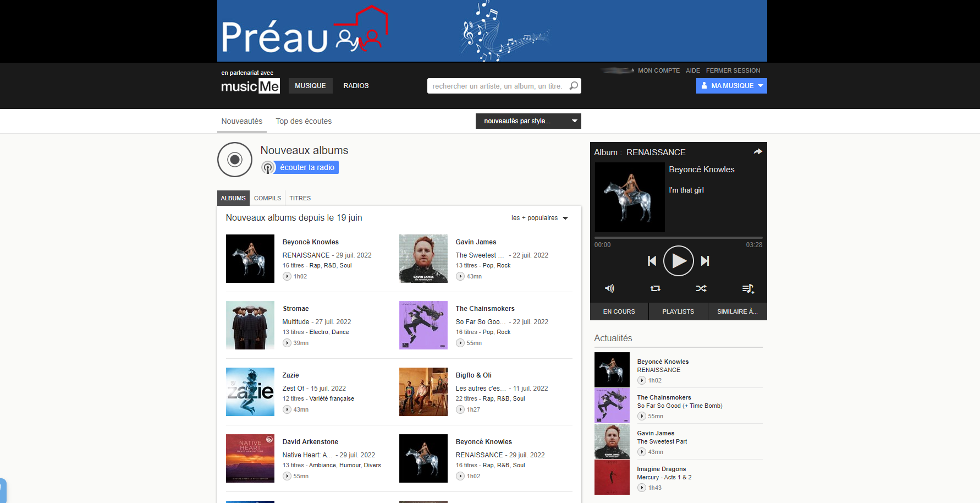Viewport: 980px width, 503px height.
Task: Open RENAISSANCE cover art in player panel
Action: [630, 197]
